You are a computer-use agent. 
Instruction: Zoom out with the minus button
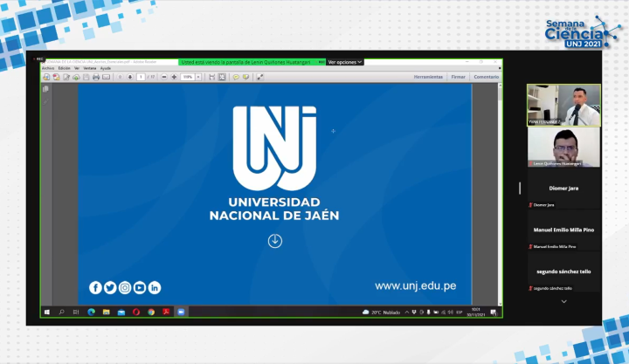click(163, 77)
